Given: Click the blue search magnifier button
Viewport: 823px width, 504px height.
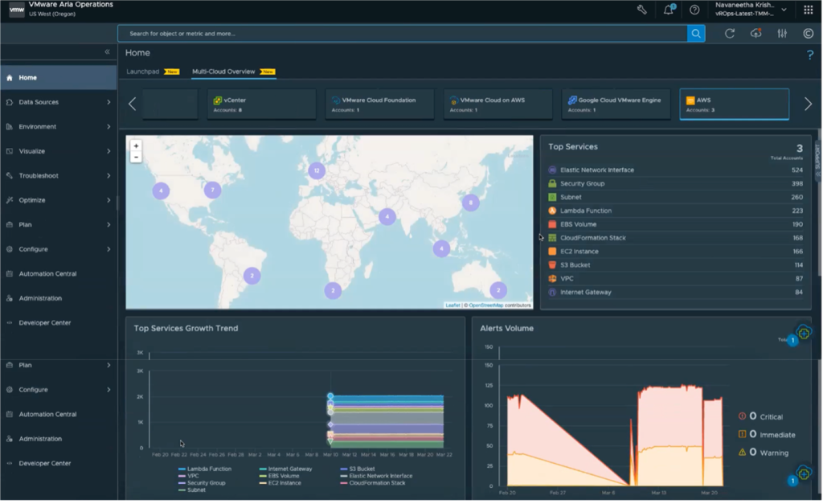Looking at the screenshot, I should pyautogui.click(x=696, y=34).
